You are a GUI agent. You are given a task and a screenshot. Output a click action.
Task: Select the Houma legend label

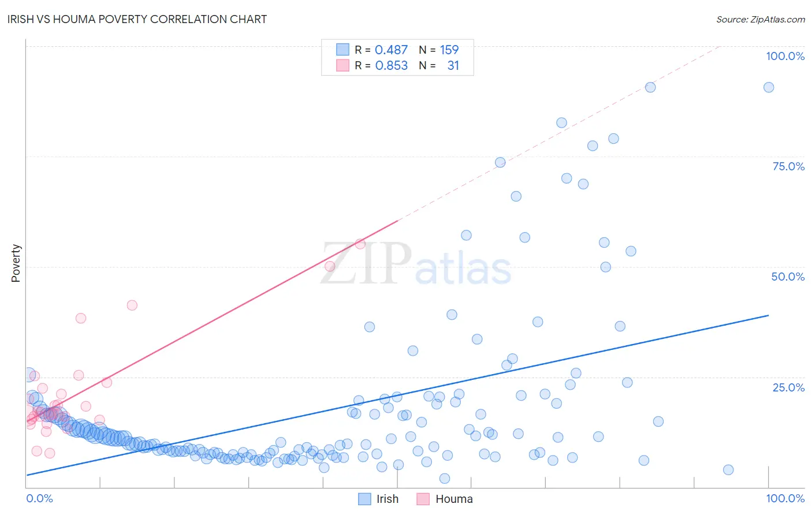[x=454, y=499]
